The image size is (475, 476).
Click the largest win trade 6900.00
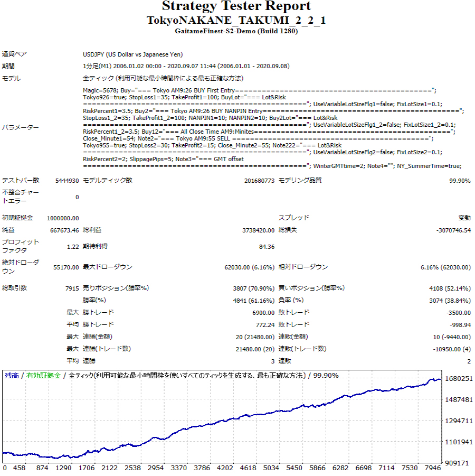coord(263,313)
